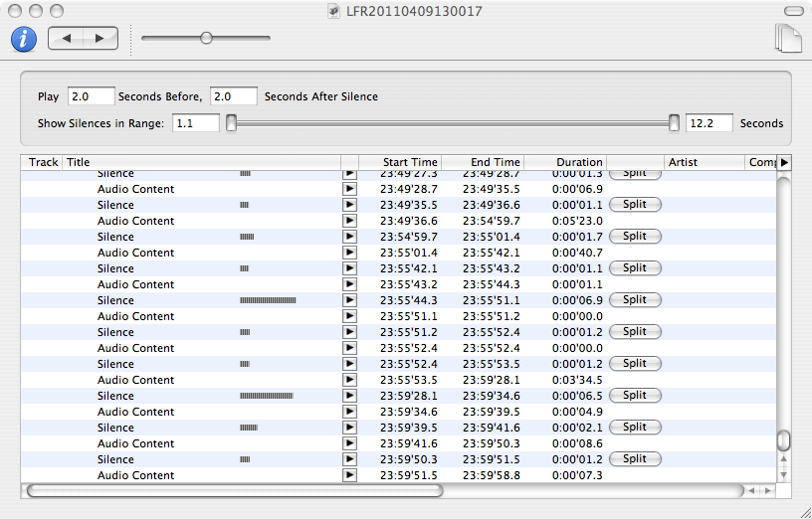The image size is (812, 519).
Task: Focus the Seconds After Silence field
Action: coord(234,96)
